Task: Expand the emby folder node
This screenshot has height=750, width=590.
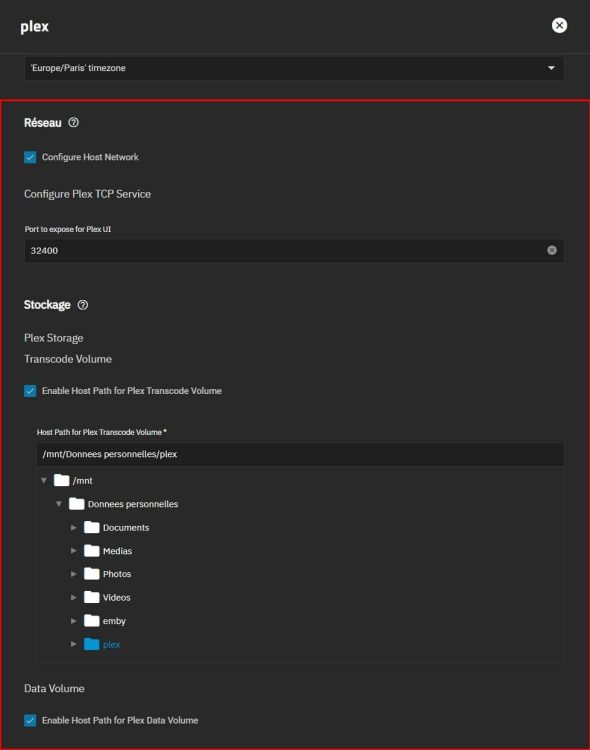Action: click(x=74, y=620)
